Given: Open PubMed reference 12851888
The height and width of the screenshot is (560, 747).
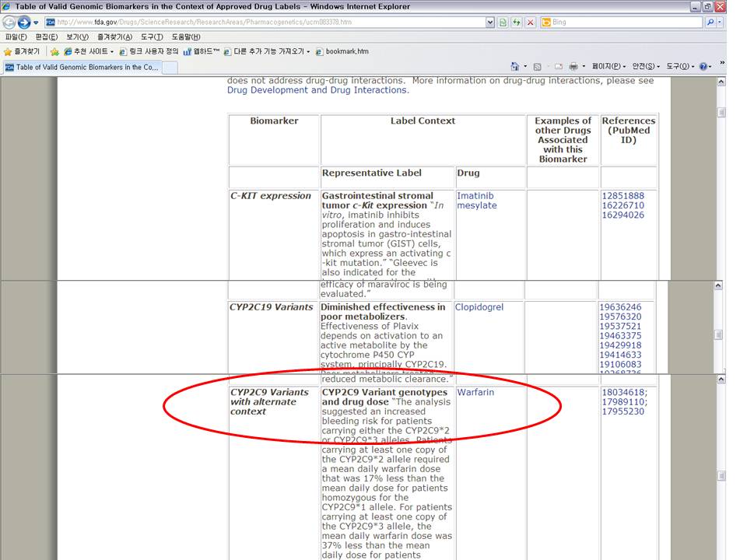Looking at the screenshot, I should 622,196.
